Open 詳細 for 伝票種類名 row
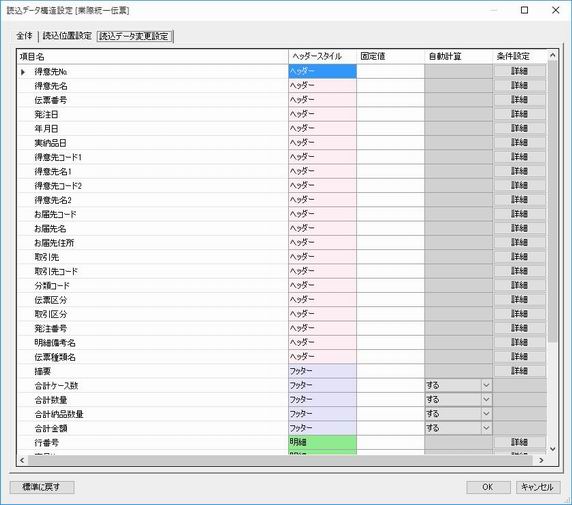The height and width of the screenshot is (505, 572). pos(519,356)
